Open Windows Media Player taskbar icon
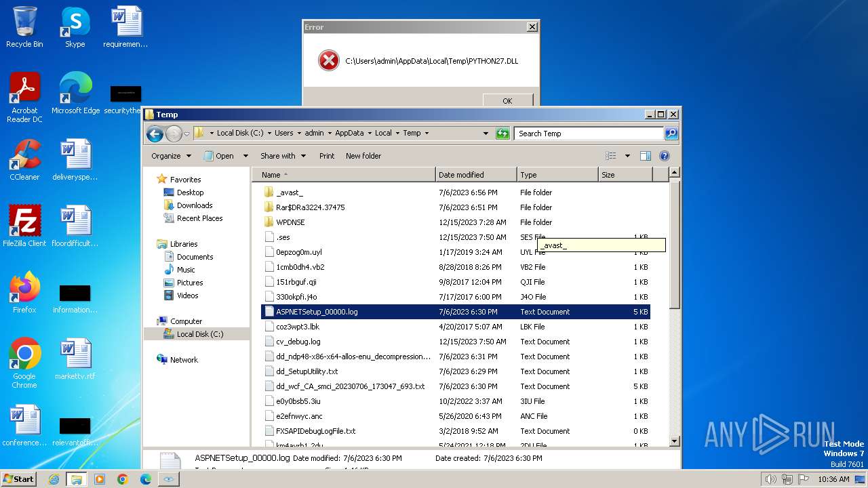868x488 pixels. point(100,479)
